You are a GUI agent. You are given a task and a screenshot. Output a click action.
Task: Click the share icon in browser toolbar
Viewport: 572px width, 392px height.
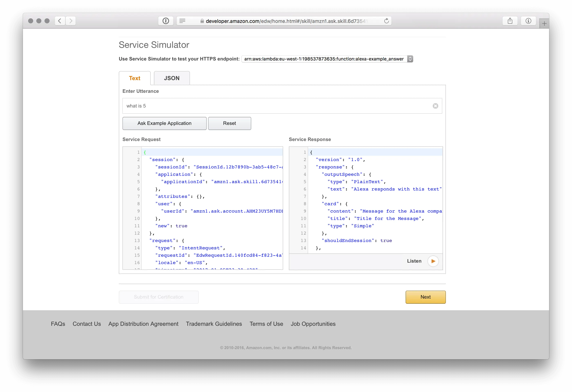[x=510, y=21]
